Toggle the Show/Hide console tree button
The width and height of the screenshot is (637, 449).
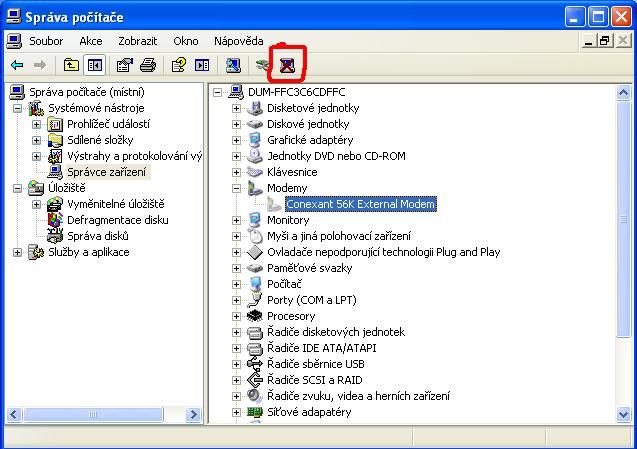click(95, 65)
